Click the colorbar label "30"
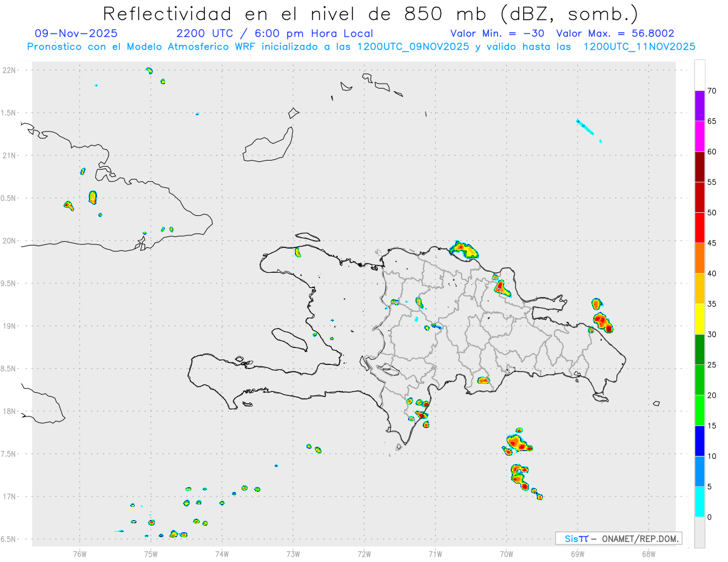This screenshot has height=562, width=728. tap(712, 335)
